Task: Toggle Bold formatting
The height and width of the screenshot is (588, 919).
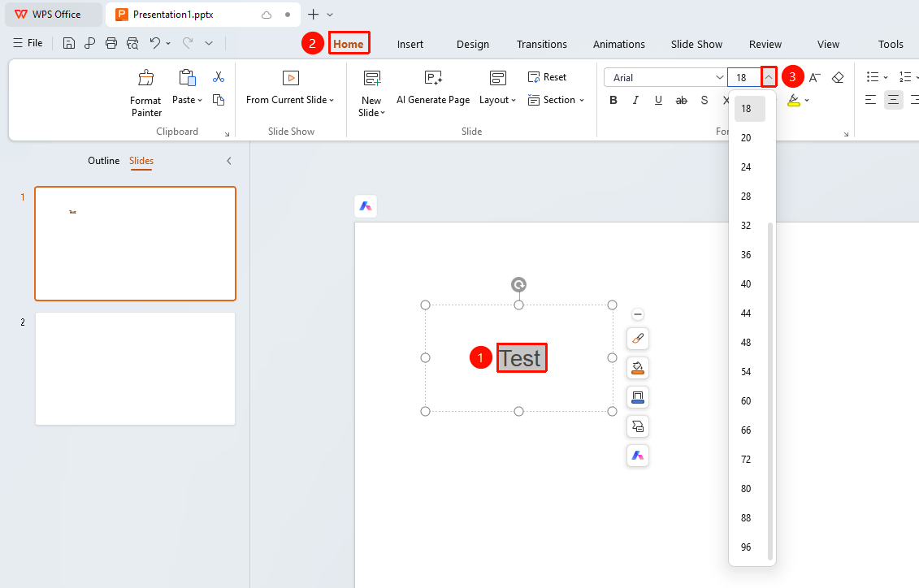Action: pyautogui.click(x=613, y=100)
